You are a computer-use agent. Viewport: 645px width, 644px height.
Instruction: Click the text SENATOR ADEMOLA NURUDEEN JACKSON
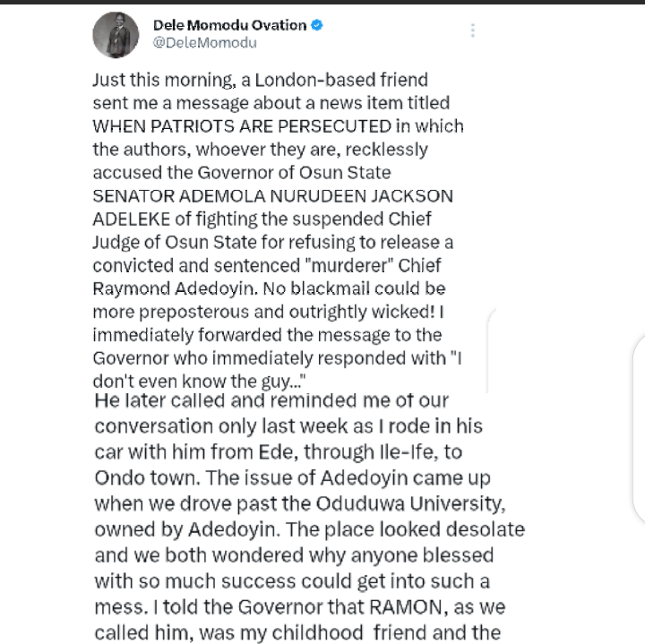[x=272, y=195]
